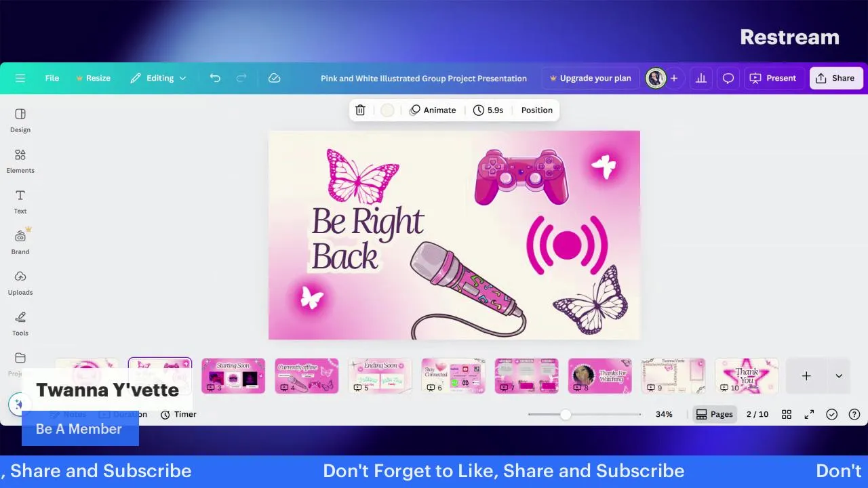Viewport: 868px width, 488px height.
Task: Click the Canva assistant sparkle icon
Action: pyautogui.click(x=18, y=405)
